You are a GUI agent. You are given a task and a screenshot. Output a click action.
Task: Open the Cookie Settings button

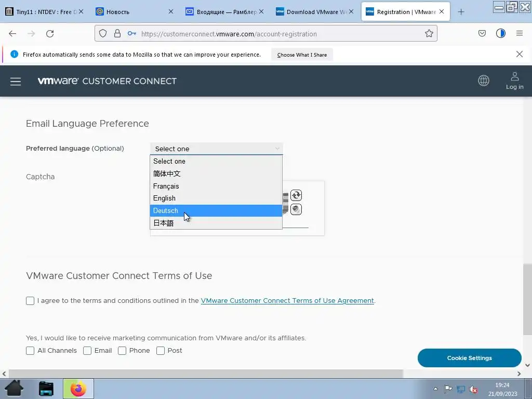point(469,358)
